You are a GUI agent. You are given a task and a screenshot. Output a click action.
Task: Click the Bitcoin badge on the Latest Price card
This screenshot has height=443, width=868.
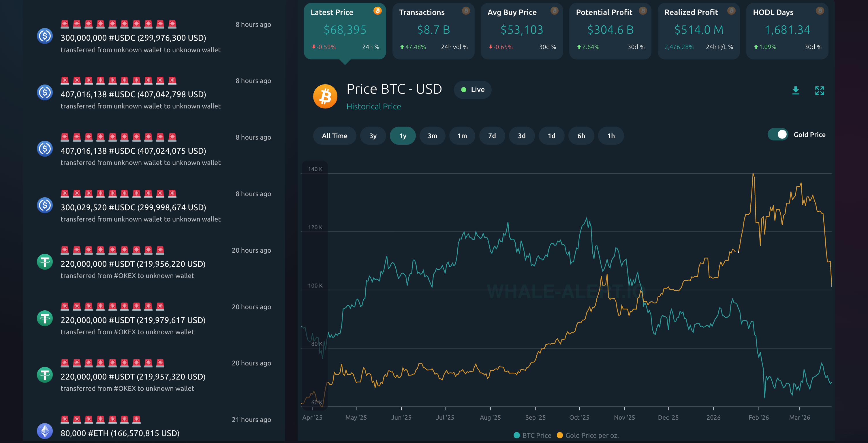pos(377,11)
